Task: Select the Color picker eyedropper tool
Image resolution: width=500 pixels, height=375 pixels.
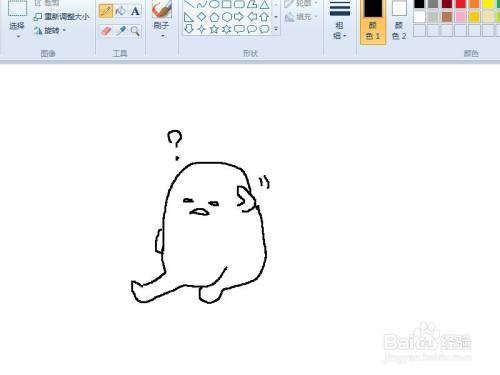Action: [x=120, y=31]
